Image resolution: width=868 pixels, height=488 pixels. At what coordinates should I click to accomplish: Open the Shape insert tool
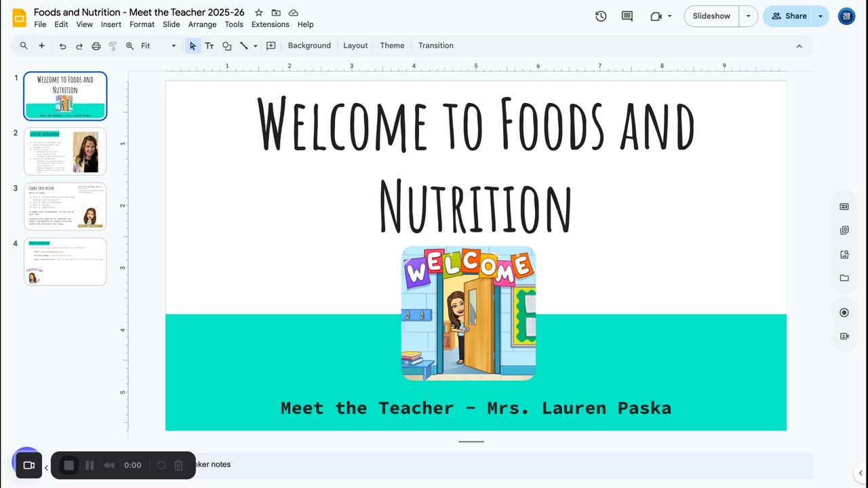coord(226,46)
